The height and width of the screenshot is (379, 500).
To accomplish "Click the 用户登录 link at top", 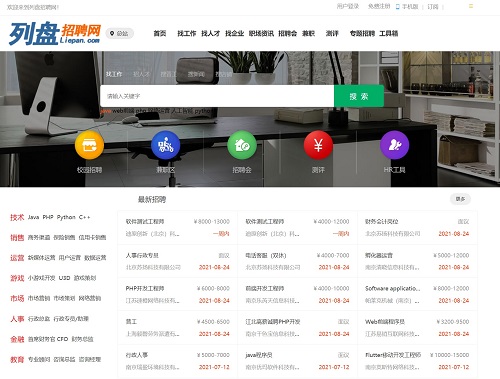I will tap(348, 6).
